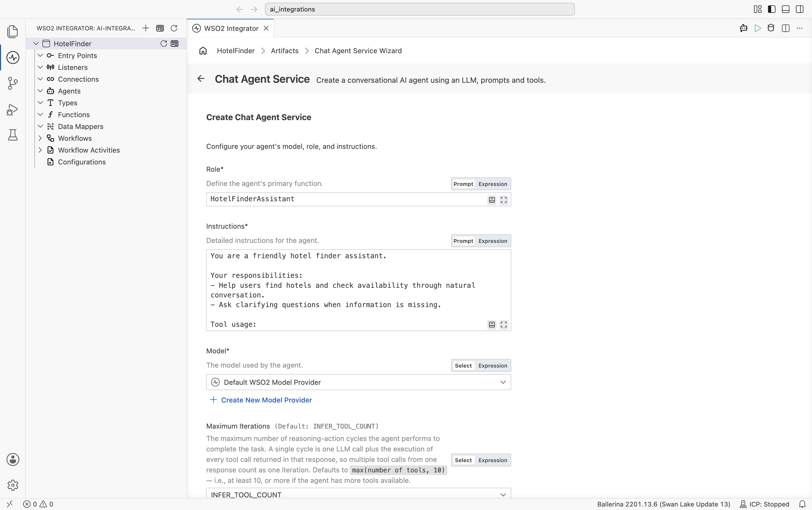This screenshot has width=812, height=510.
Task: Open the Testing flask icon
Action: pyautogui.click(x=13, y=135)
